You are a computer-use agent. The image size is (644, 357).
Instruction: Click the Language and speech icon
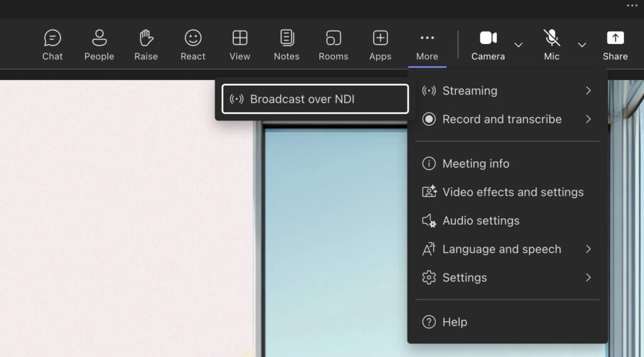click(x=429, y=249)
